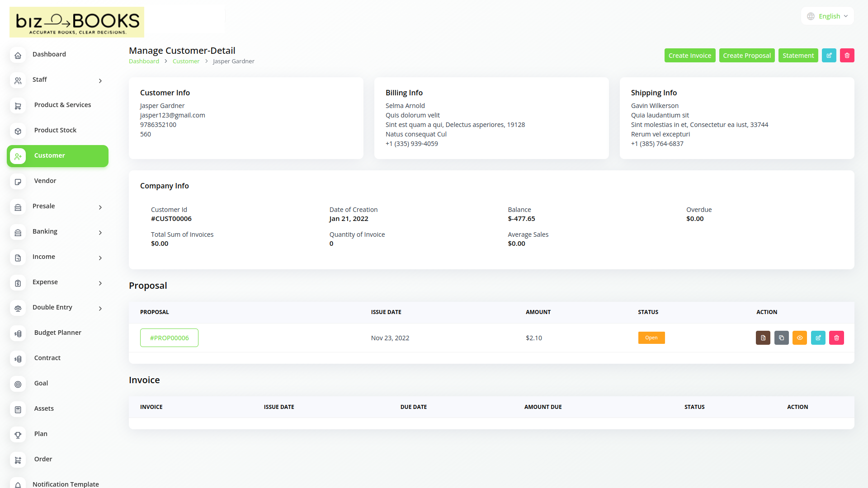Viewport: 868px width, 488px height.
Task: Delete the proposal with the red trash icon
Action: tap(836, 338)
